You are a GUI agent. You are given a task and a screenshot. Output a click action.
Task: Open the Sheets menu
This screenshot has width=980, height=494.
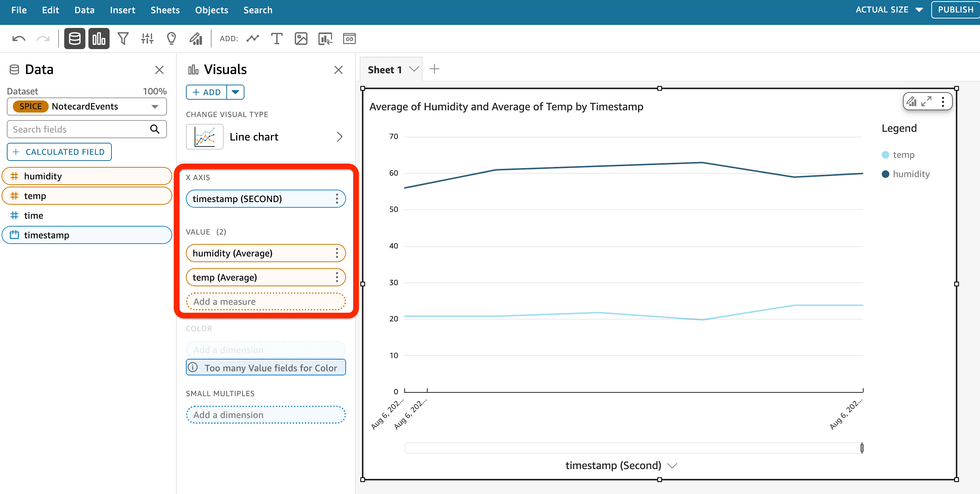point(165,10)
